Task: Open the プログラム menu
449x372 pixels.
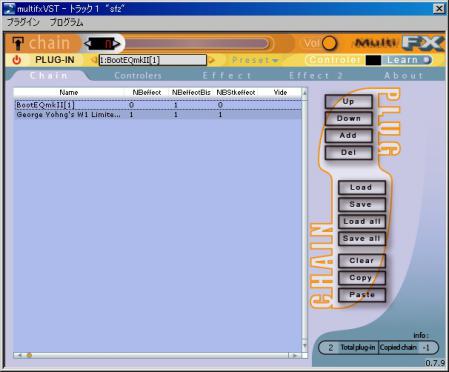Action: (66, 22)
